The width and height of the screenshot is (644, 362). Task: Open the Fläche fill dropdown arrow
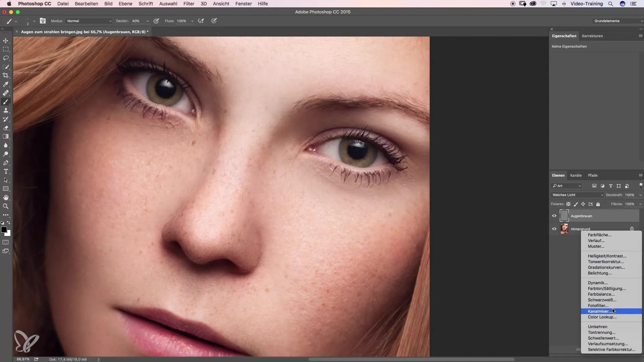tap(640, 204)
